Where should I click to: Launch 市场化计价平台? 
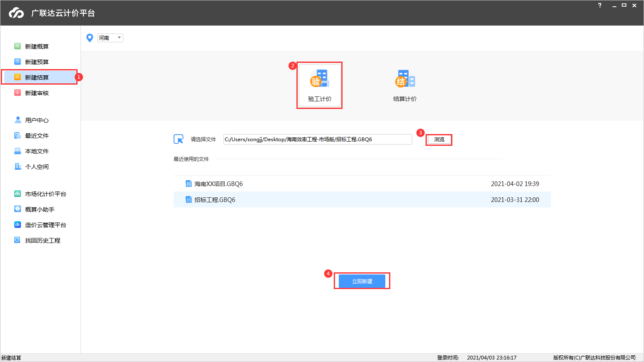coord(46,194)
